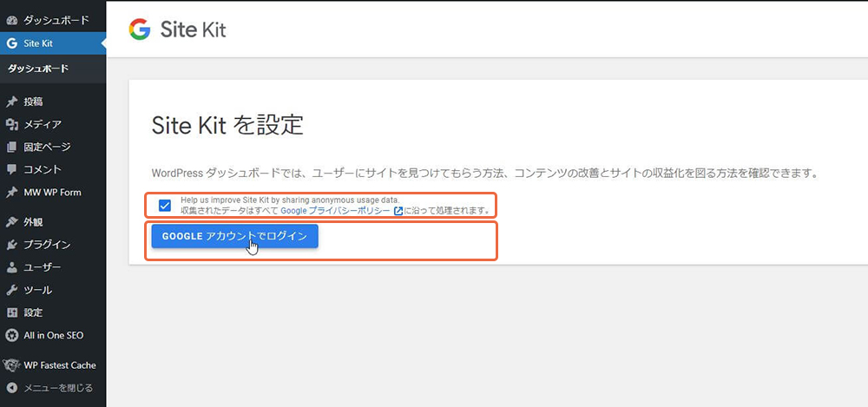Click the media icon next to メディア

(11, 125)
